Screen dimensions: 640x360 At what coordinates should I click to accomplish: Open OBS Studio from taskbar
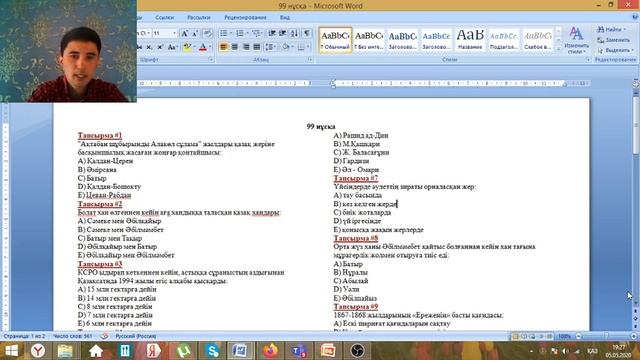[x=358, y=351]
